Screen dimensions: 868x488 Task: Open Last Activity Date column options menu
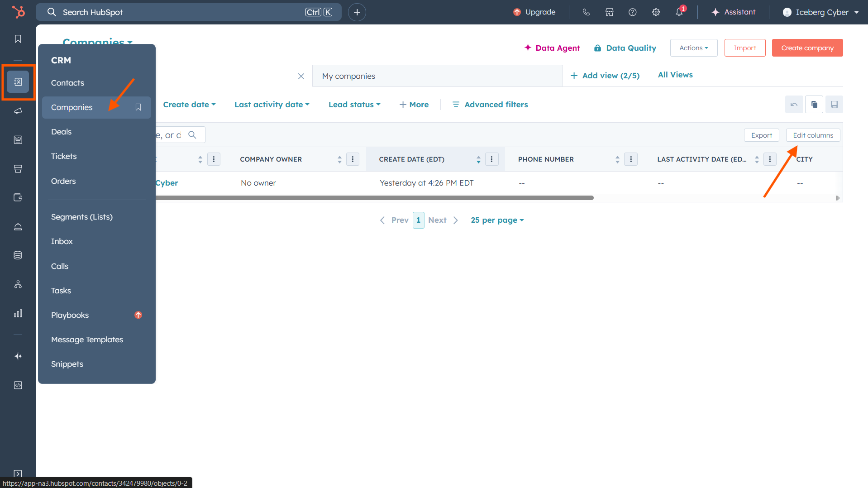[x=770, y=159]
